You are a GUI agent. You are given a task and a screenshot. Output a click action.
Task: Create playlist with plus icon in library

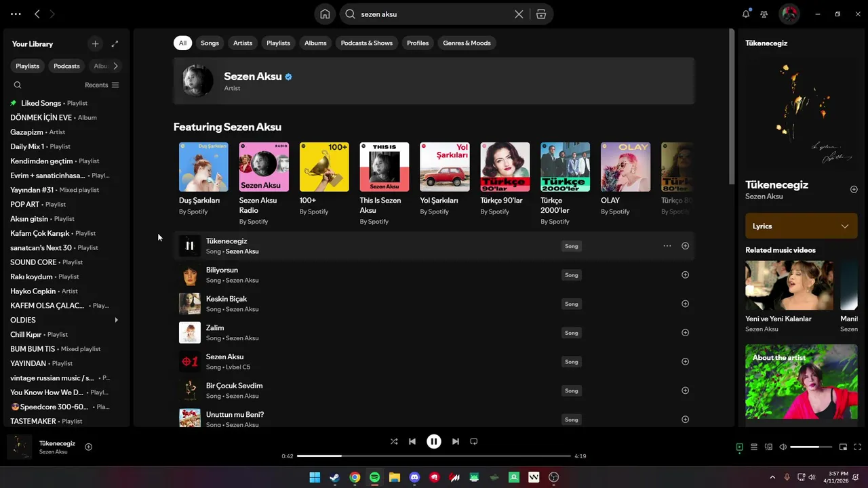click(x=95, y=44)
